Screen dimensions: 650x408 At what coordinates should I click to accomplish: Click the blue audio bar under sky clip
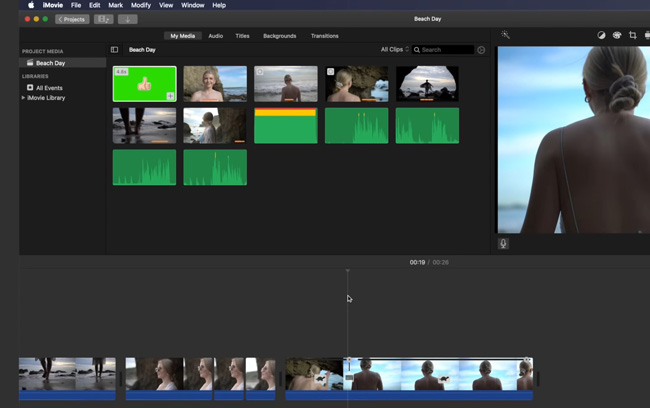438,395
